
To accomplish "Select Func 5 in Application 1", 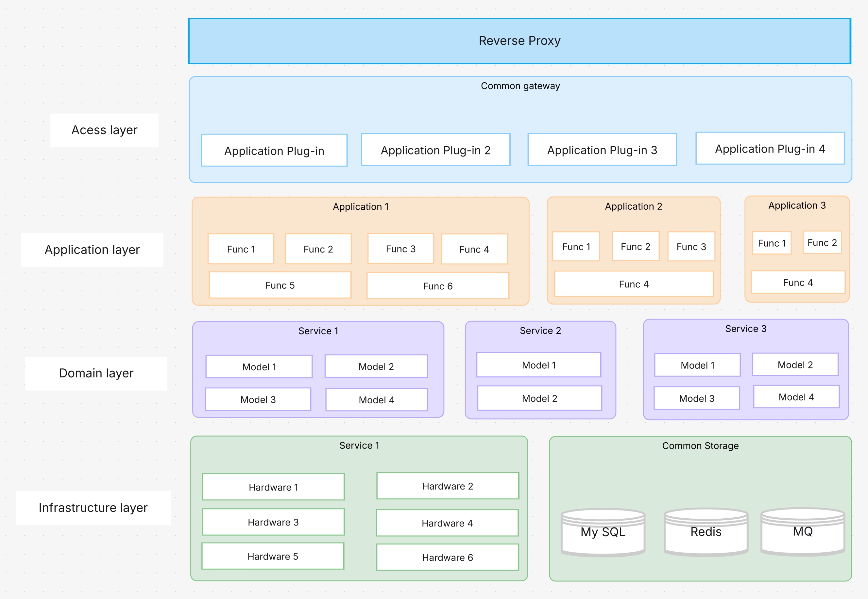I will click(280, 285).
